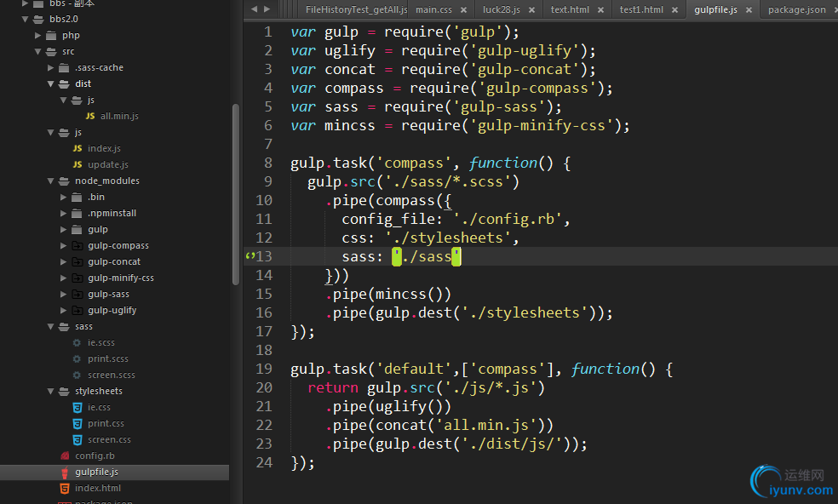Screen dimensions: 838x504
Task: Switch to the main.css tab
Action: [433, 9]
